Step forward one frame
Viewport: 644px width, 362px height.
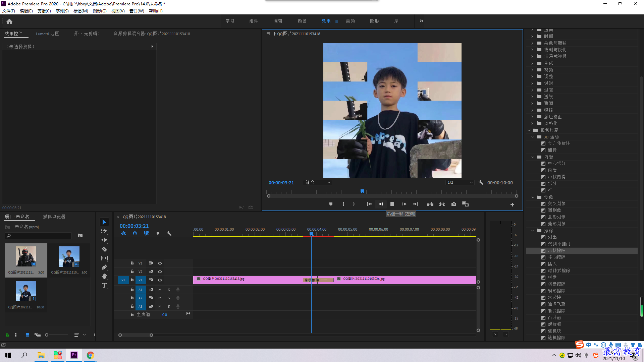(404, 204)
